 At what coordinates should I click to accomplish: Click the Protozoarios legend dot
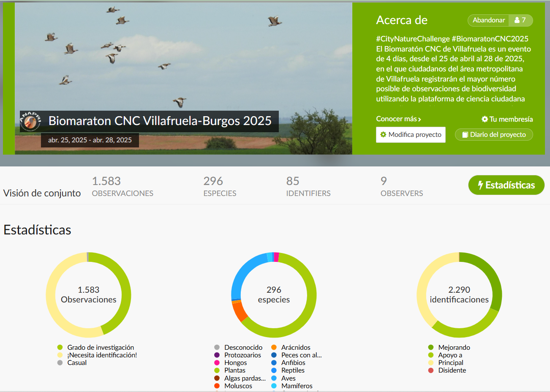(x=217, y=355)
